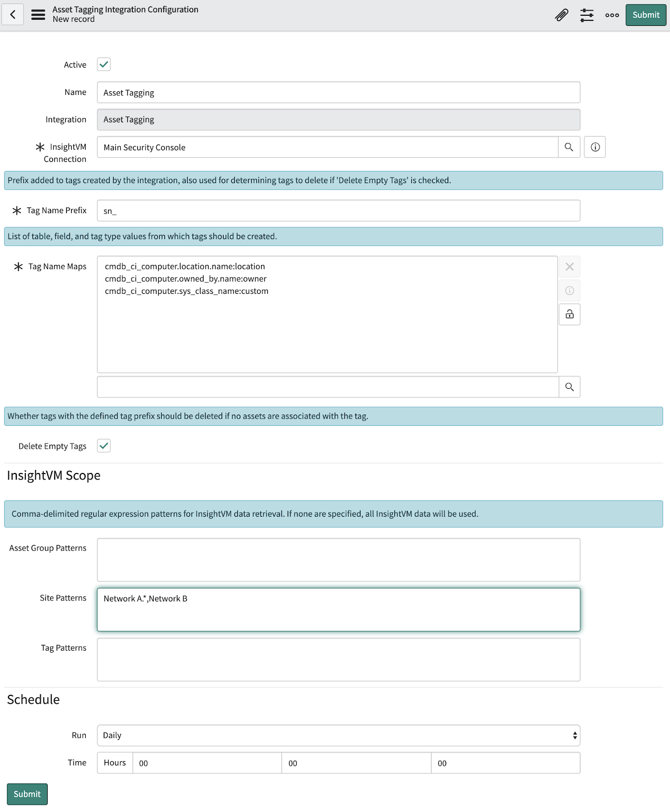This screenshot has height=812, width=670.
Task: View info for the selected Tag Name Map
Action: pyautogui.click(x=570, y=291)
